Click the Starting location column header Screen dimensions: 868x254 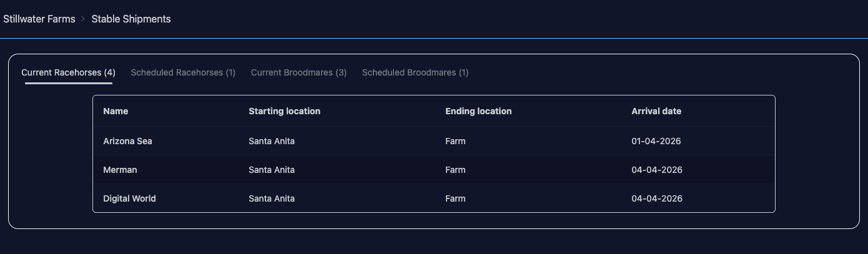coord(284,111)
